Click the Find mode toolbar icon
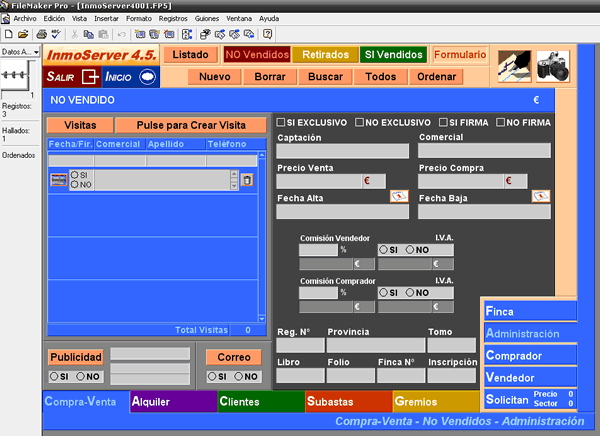The image size is (600, 436). [x=205, y=34]
